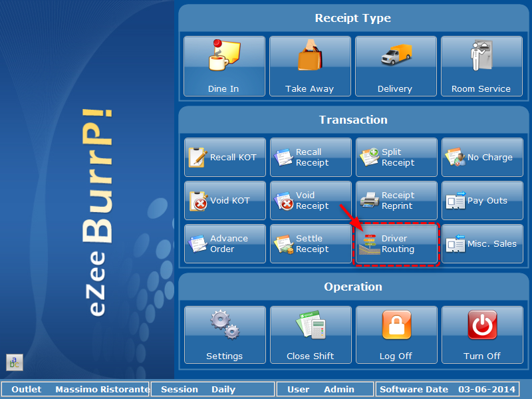Click the No Charge person icon
This screenshot has width=532, height=399.
(455, 157)
